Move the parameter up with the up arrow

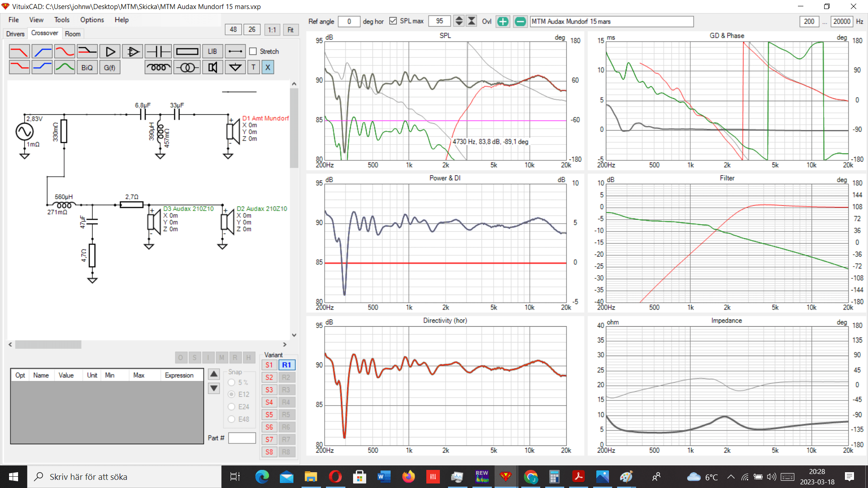click(214, 374)
